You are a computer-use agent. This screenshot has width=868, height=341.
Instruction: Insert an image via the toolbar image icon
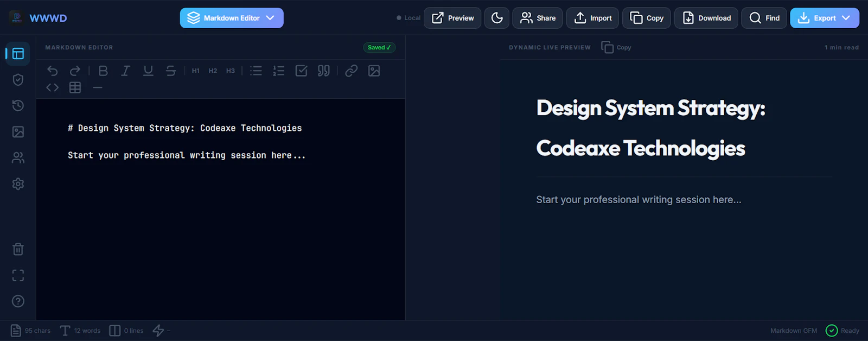click(x=374, y=71)
